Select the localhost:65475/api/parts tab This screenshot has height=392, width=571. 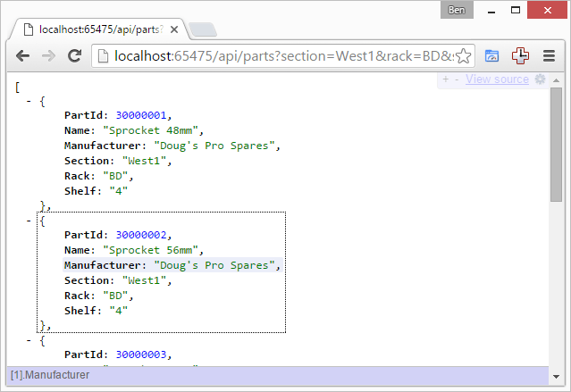click(x=98, y=29)
